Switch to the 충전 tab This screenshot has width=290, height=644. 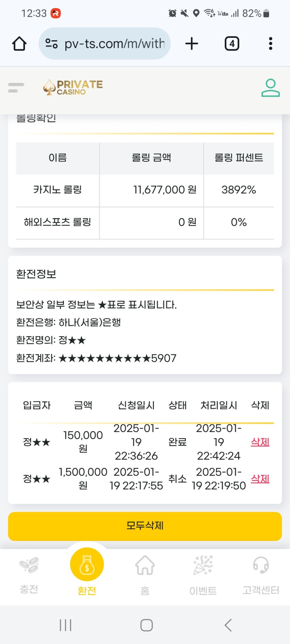tap(29, 574)
